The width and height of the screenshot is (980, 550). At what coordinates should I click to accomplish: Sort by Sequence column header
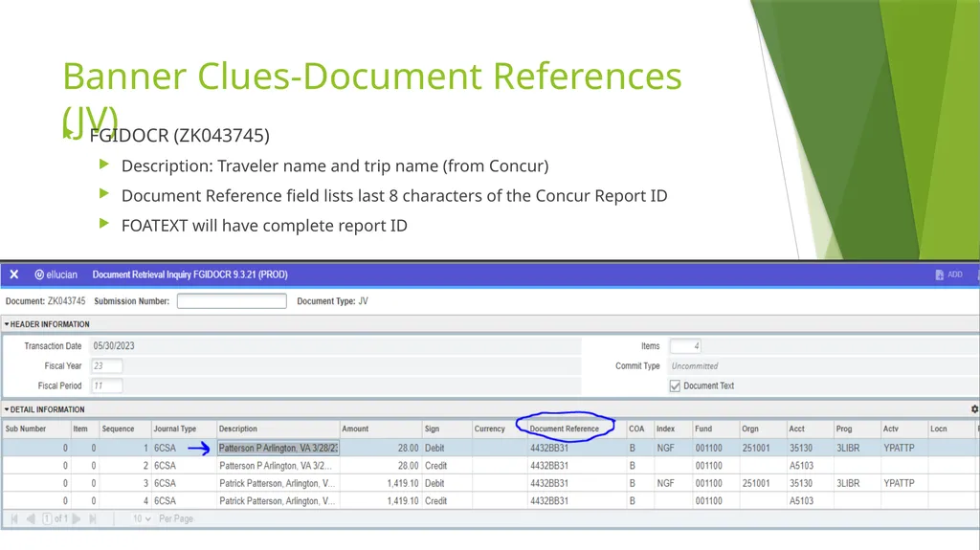118,429
